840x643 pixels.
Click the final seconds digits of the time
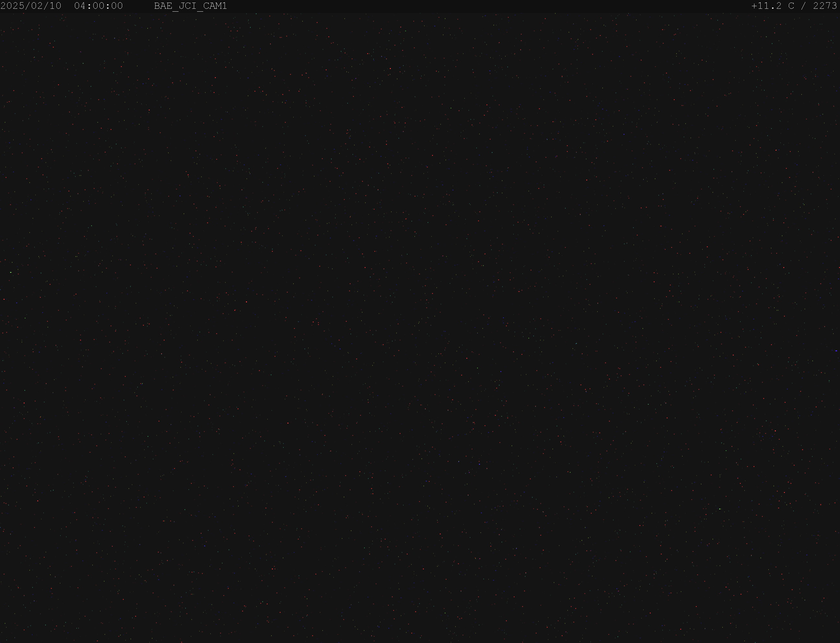click(117, 6)
